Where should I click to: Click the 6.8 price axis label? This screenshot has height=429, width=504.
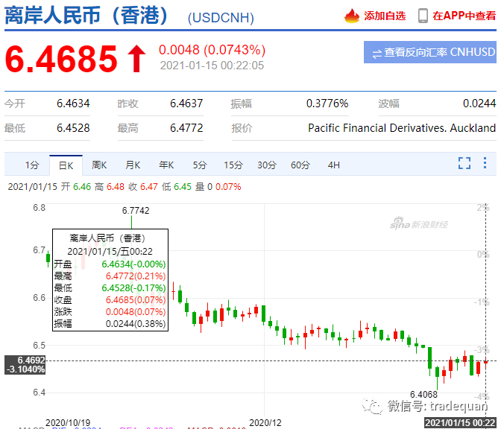[x=40, y=208]
